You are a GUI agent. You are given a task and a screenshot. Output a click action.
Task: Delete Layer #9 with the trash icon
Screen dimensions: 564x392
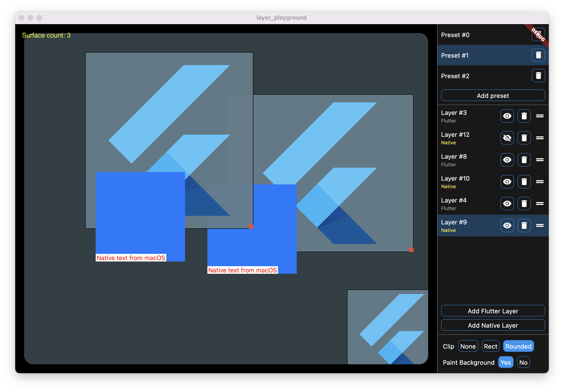pos(524,225)
